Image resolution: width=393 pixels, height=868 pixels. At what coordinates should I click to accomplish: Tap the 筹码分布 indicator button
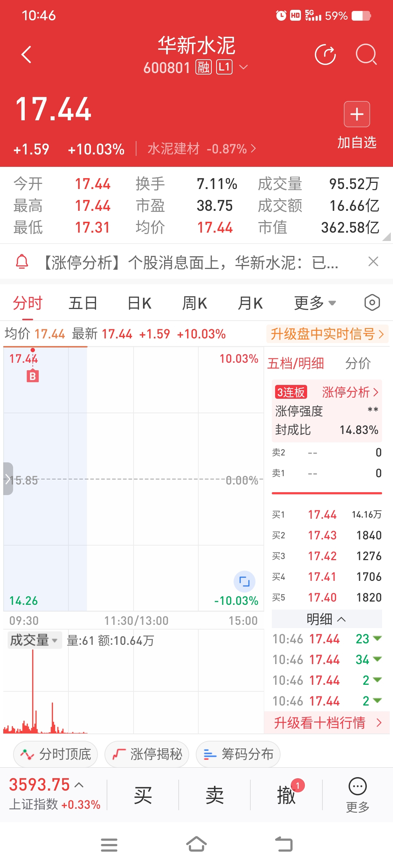(x=238, y=754)
